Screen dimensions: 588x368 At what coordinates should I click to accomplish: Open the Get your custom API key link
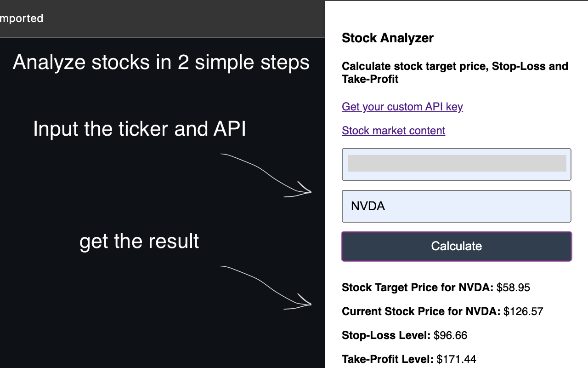[402, 106]
